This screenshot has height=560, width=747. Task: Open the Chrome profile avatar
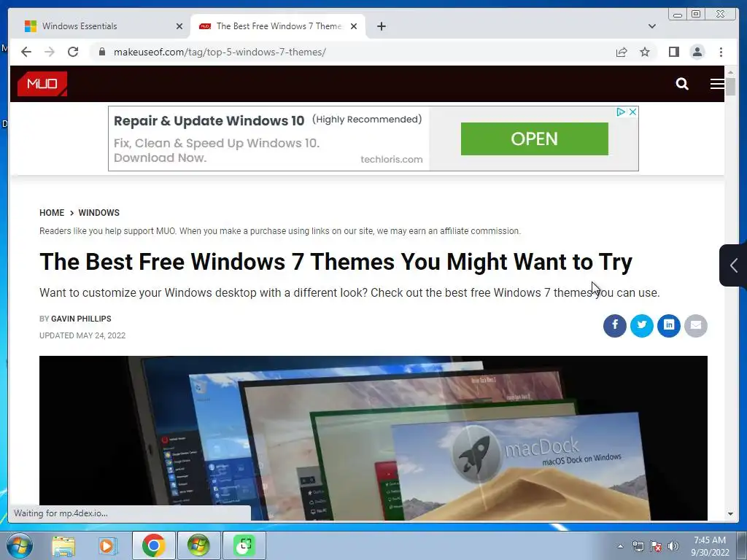click(697, 52)
